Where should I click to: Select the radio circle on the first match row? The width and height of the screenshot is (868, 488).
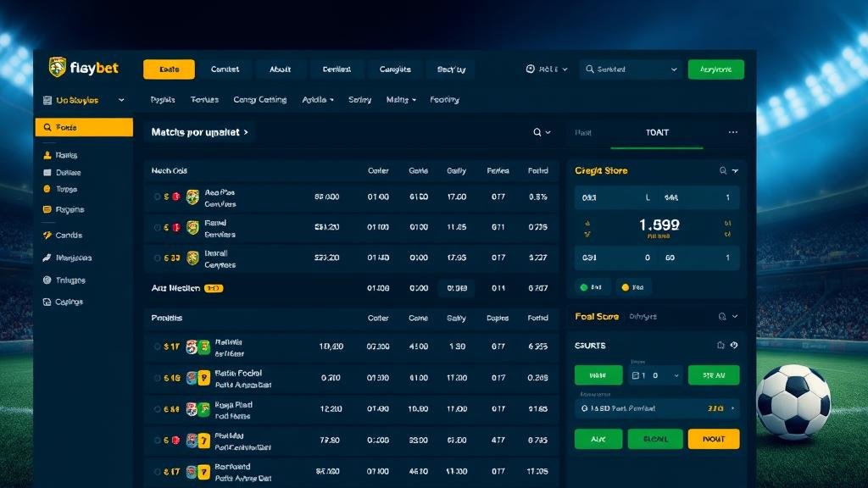pyautogui.click(x=158, y=197)
